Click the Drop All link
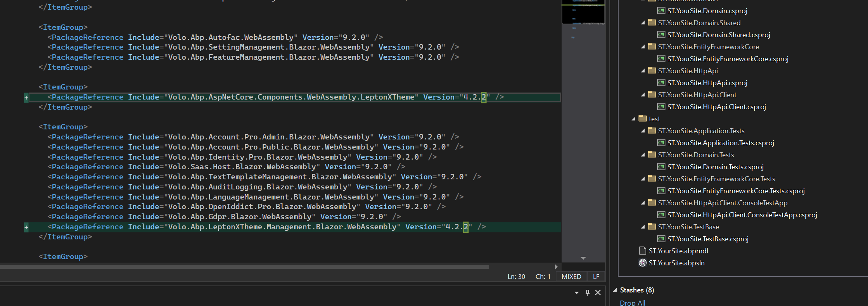The width and height of the screenshot is (868, 306). [x=632, y=303]
